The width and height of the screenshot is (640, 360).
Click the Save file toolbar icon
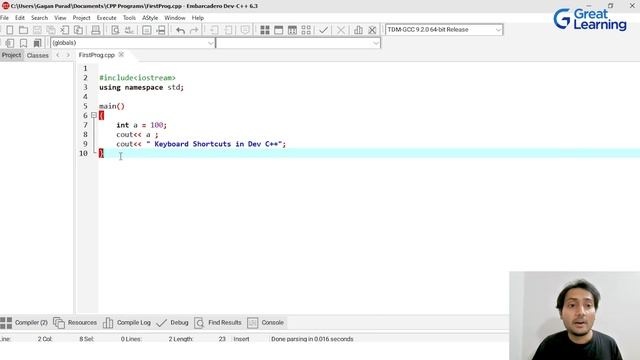click(x=37, y=30)
